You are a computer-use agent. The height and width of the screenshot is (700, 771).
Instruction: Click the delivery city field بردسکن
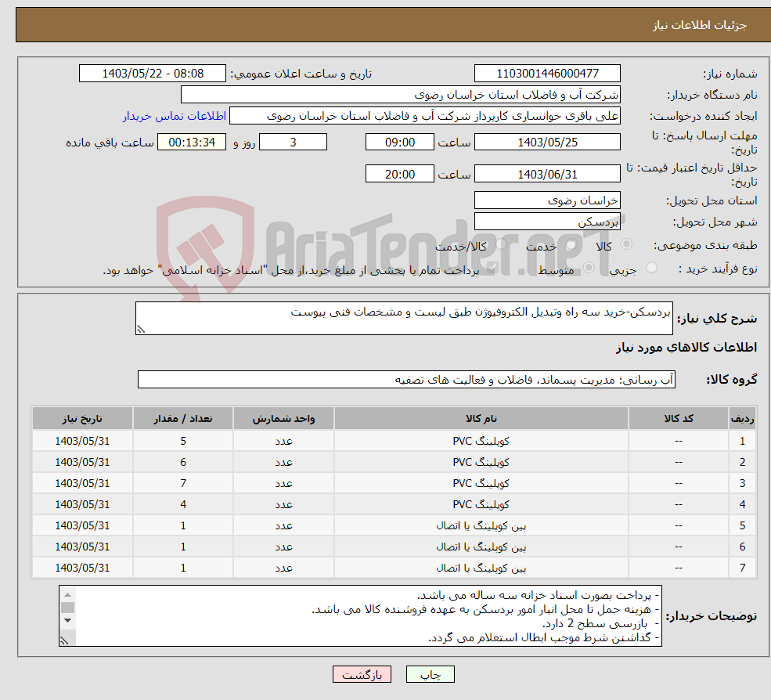(547, 222)
